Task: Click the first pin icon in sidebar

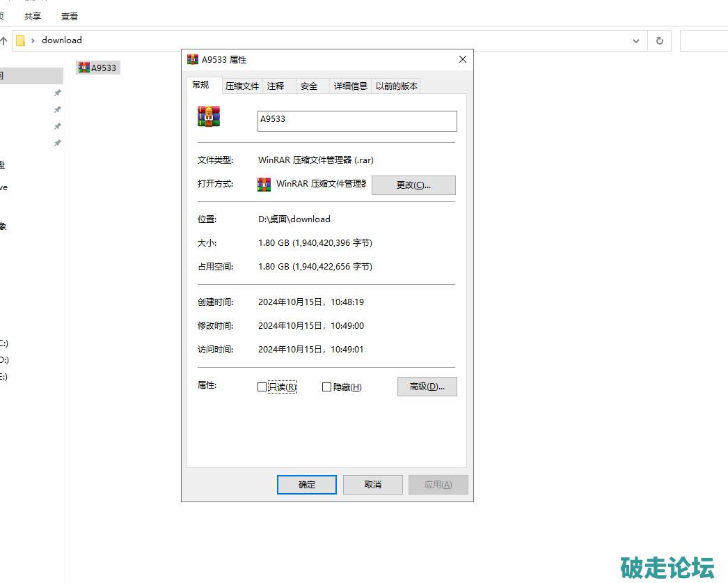Action: (58, 93)
